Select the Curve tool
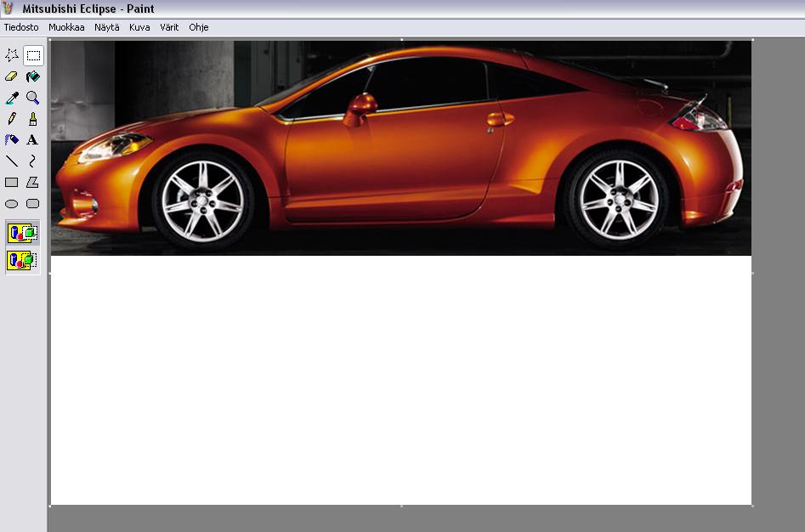Image resolution: width=805 pixels, height=532 pixels. tap(33, 161)
